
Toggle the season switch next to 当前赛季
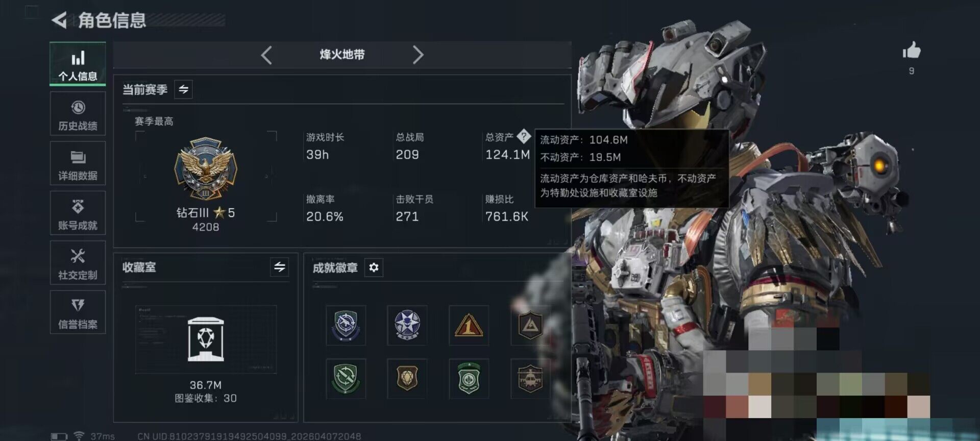pyautogui.click(x=183, y=89)
